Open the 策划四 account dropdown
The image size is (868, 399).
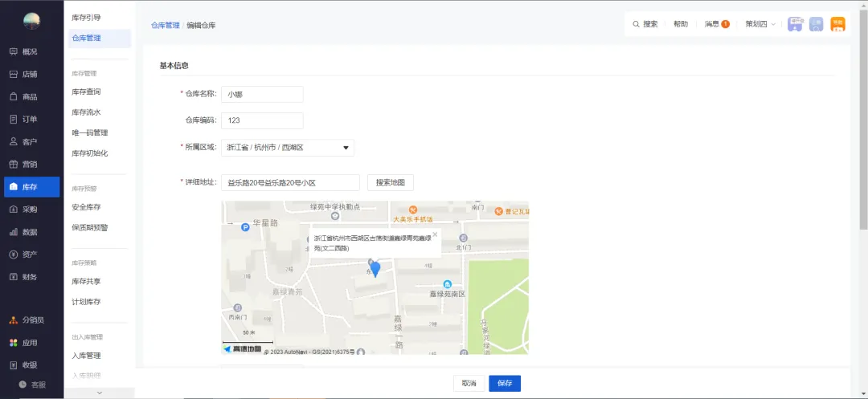point(759,24)
